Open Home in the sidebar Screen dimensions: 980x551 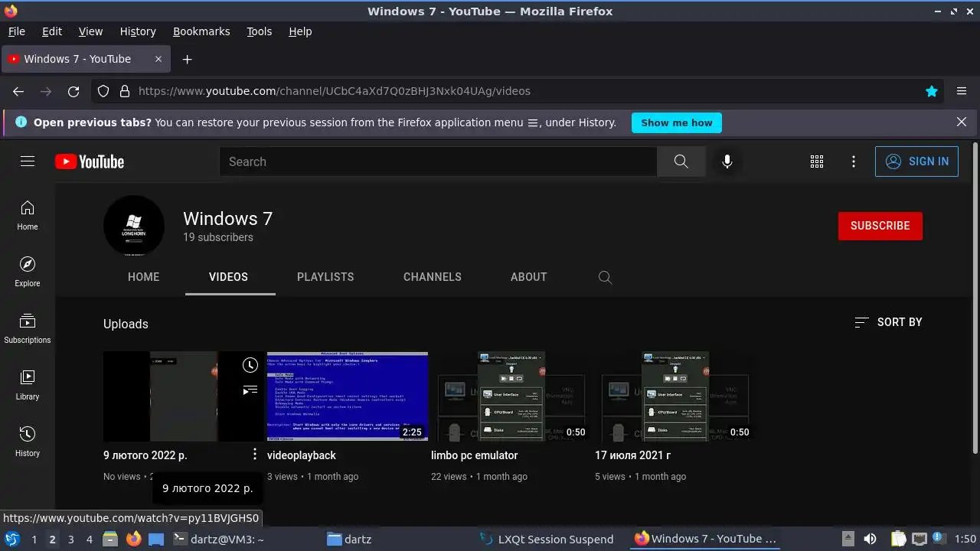[28, 215]
